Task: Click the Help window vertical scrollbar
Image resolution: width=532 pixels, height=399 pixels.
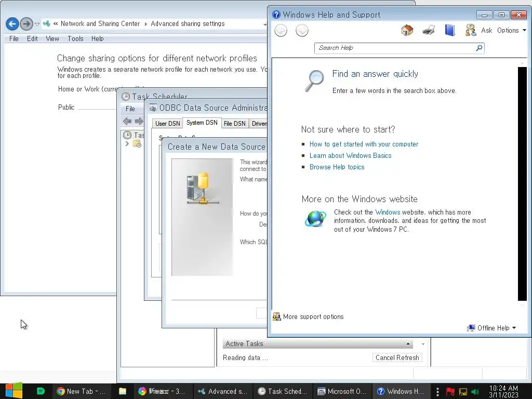Action: 522,183
